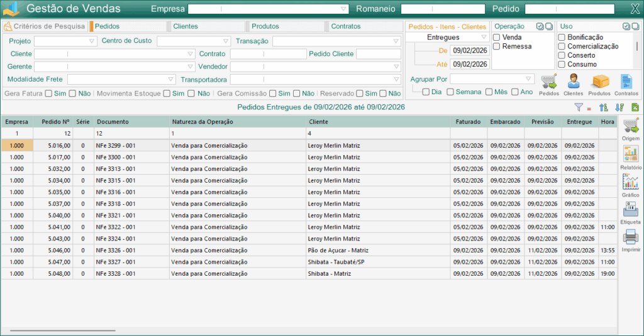644x336 pixels.
Task: Click the horizontal scrollbar at the bottom
Action: pyautogui.click(x=63, y=330)
